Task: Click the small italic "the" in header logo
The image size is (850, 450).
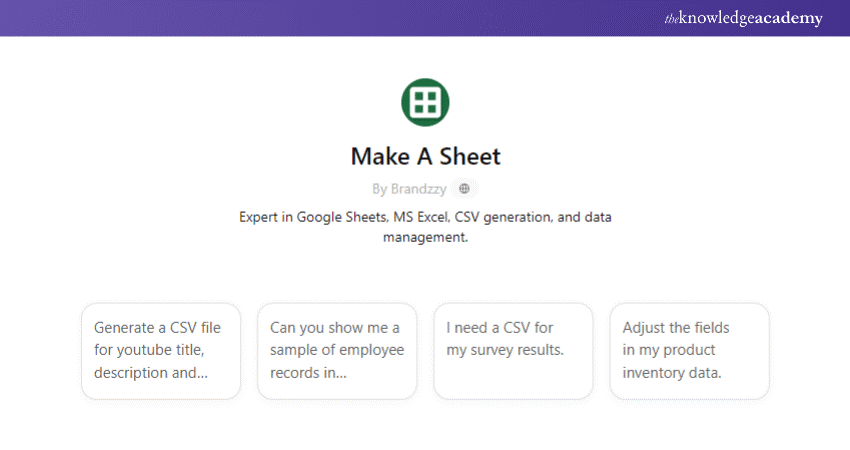Action: pos(671,19)
